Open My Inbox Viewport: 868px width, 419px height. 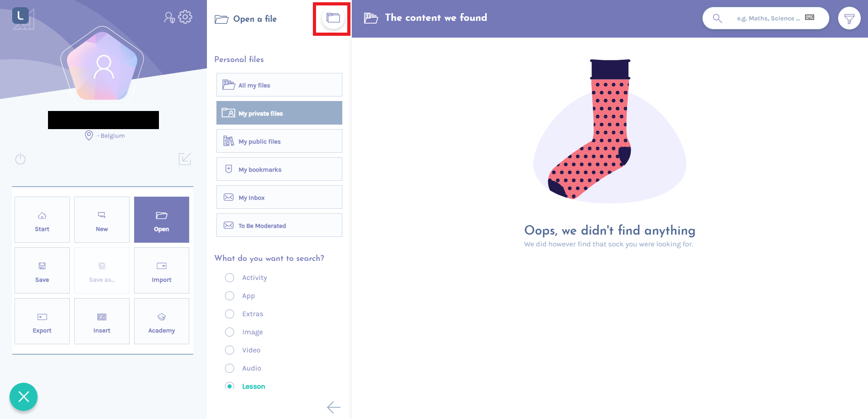(x=279, y=197)
